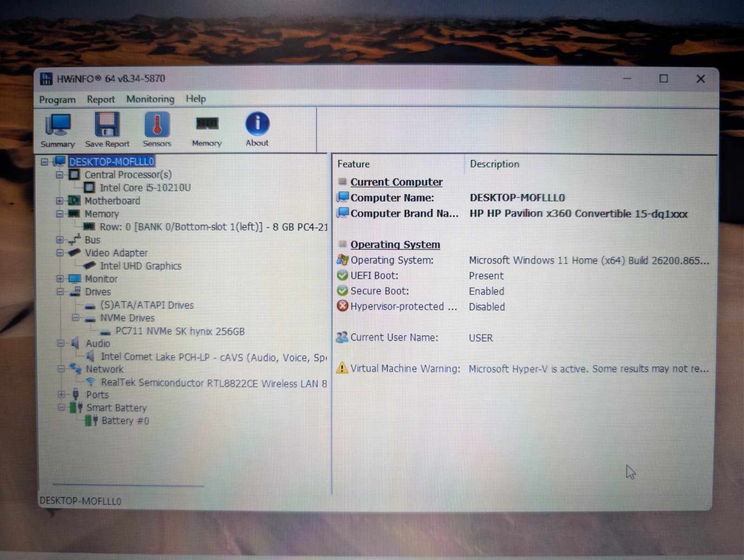Collapse the Central Processor(s) node
The height and width of the screenshot is (560, 744).
pyautogui.click(x=60, y=175)
